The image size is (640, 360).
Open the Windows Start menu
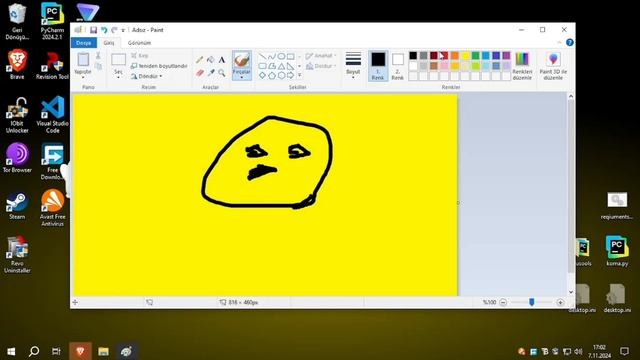pyautogui.click(x=11, y=351)
